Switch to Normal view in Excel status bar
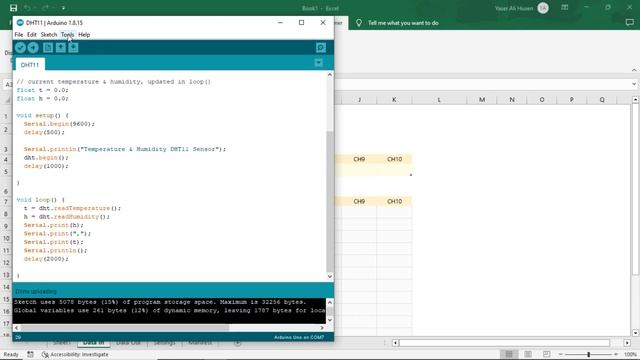The width and height of the screenshot is (640, 360). point(509,354)
